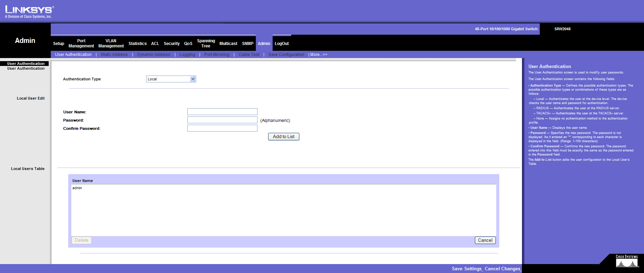Focus the User Name input field

click(x=222, y=112)
